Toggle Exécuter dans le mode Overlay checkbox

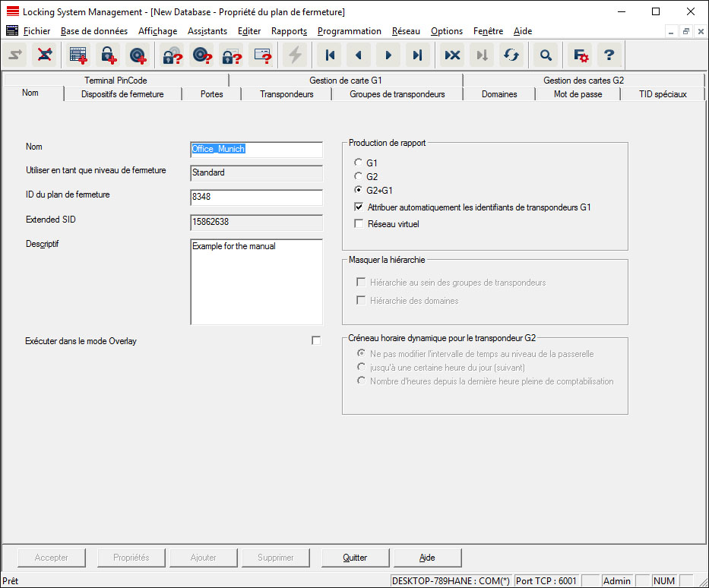[316, 341]
